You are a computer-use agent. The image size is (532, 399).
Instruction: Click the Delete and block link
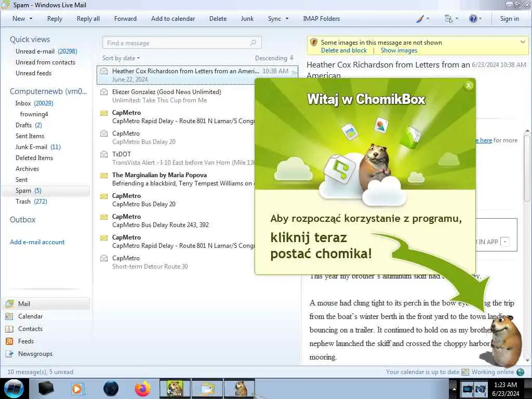pos(344,50)
